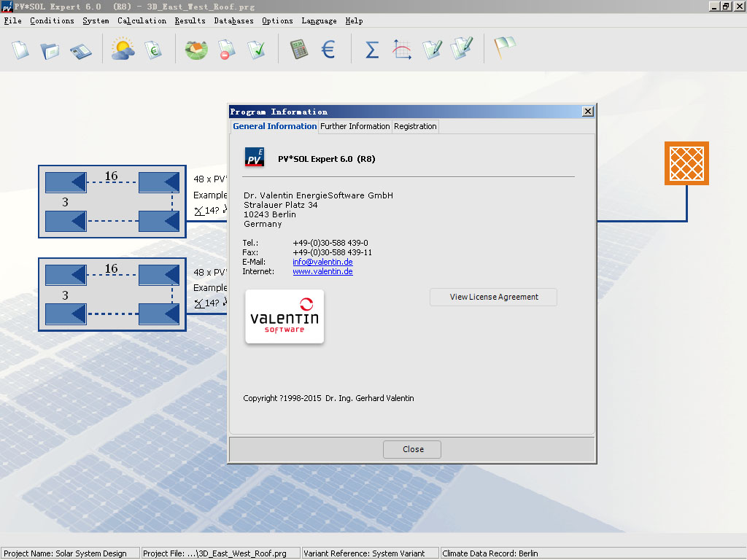
Task: Click the 'PV*SOL Expert 6.0 (R8)' heading in dialog
Action: click(327, 159)
